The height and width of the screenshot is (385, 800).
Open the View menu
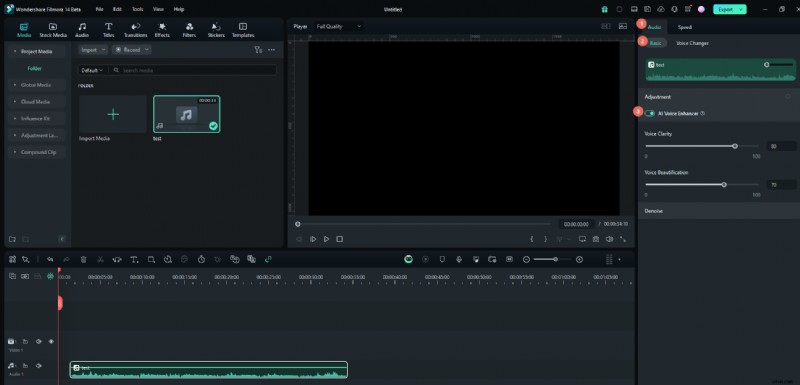(158, 9)
